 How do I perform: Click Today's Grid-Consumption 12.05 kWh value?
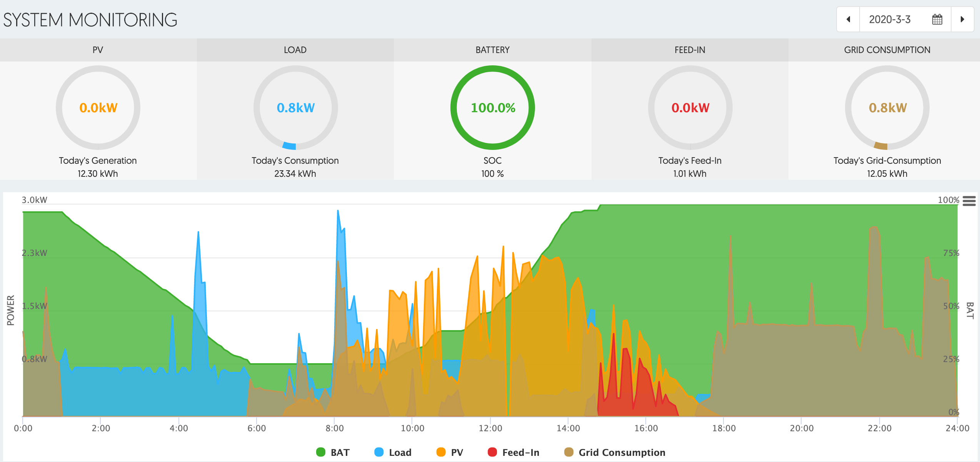(x=887, y=174)
